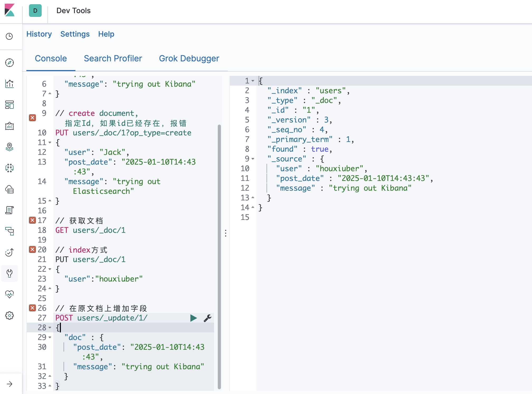Collapse the _source object in the response
Screen dimensions: 532x394
[x=253, y=159]
